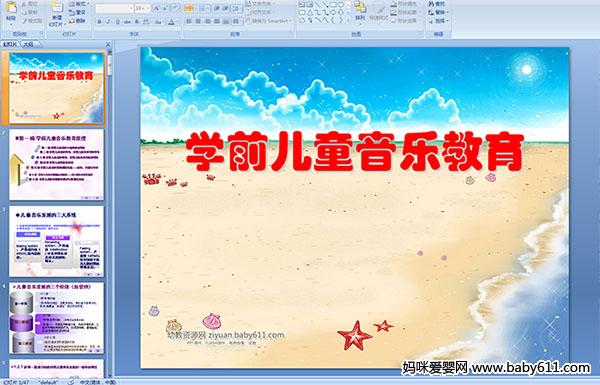This screenshot has height=385, width=600.
Task: Open the Line Spacing dropdown
Action: tap(236, 8)
